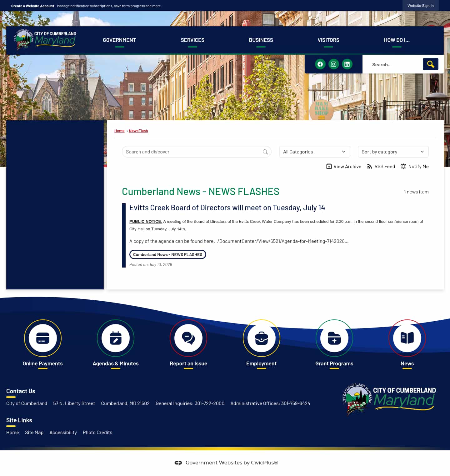Click RSS Feed text link
Viewport: 450px width, 476px height.
[x=385, y=166]
